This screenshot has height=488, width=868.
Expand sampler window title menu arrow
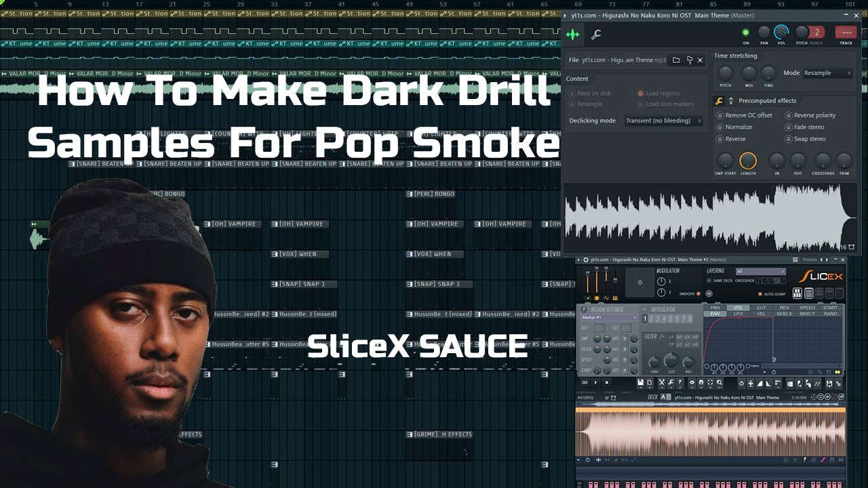(x=566, y=15)
